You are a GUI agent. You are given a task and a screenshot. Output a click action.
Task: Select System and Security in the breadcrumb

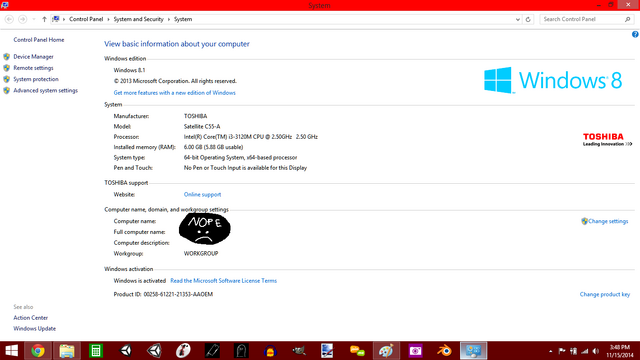pos(138,19)
